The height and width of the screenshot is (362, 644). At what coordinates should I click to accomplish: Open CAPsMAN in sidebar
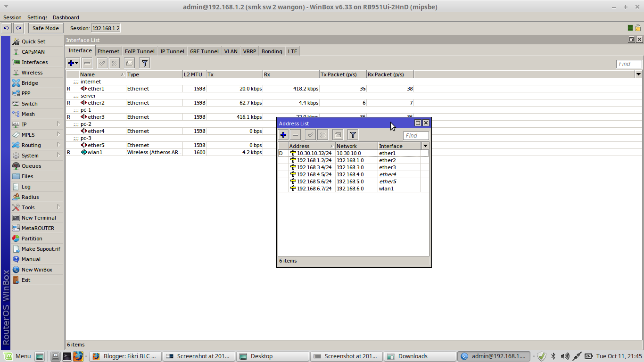(x=37, y=52)
